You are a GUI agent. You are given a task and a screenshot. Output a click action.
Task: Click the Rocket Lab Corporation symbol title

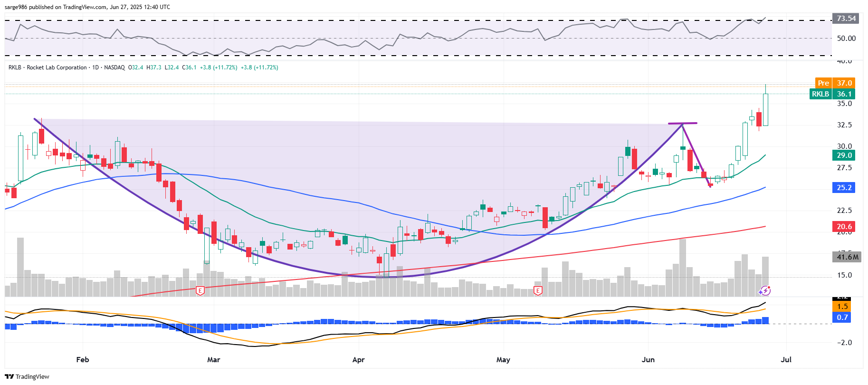pyautogui.click(x=57, y=67)
